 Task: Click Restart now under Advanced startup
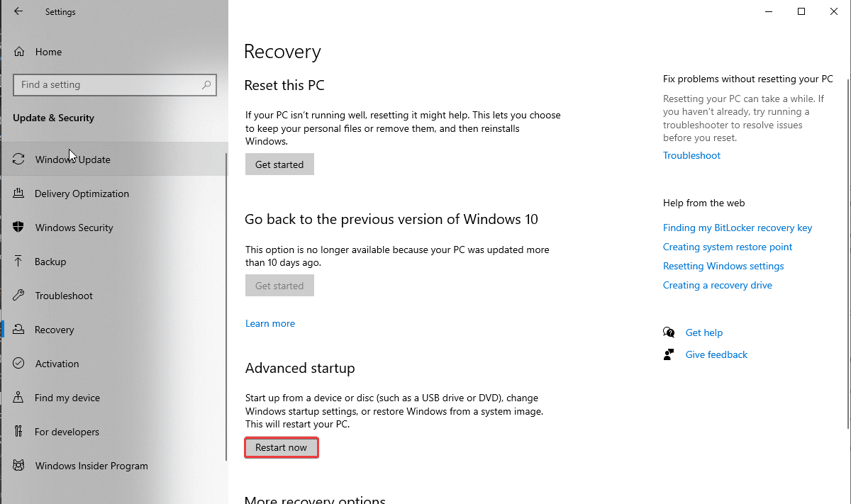tap(281, 447)
